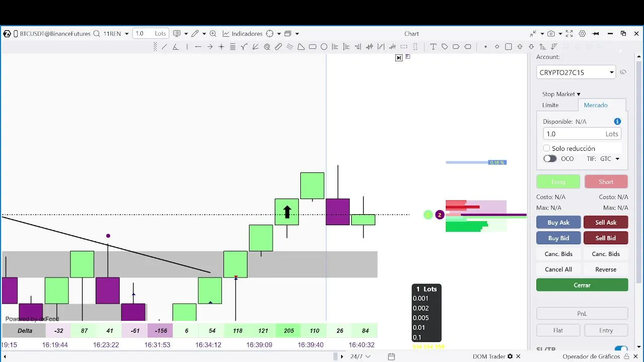The image size is (644, 362).
Task: Expand the 11REN timeframe dropdown
Action: click(127, 34)
